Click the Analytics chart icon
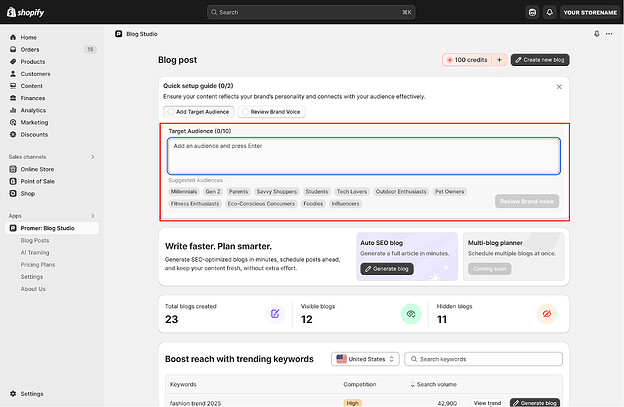Screen dimensions: 624x407 13,110
